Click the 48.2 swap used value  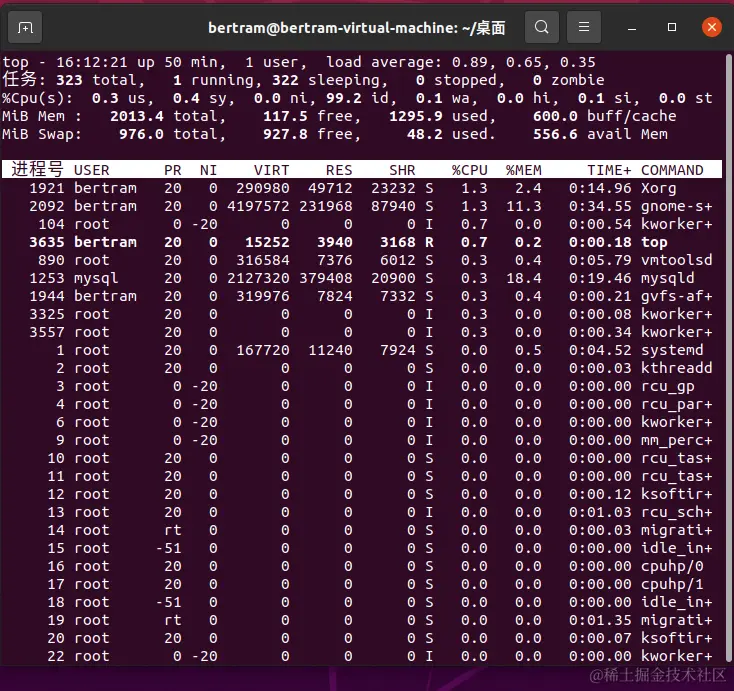(x=425, y=134)
